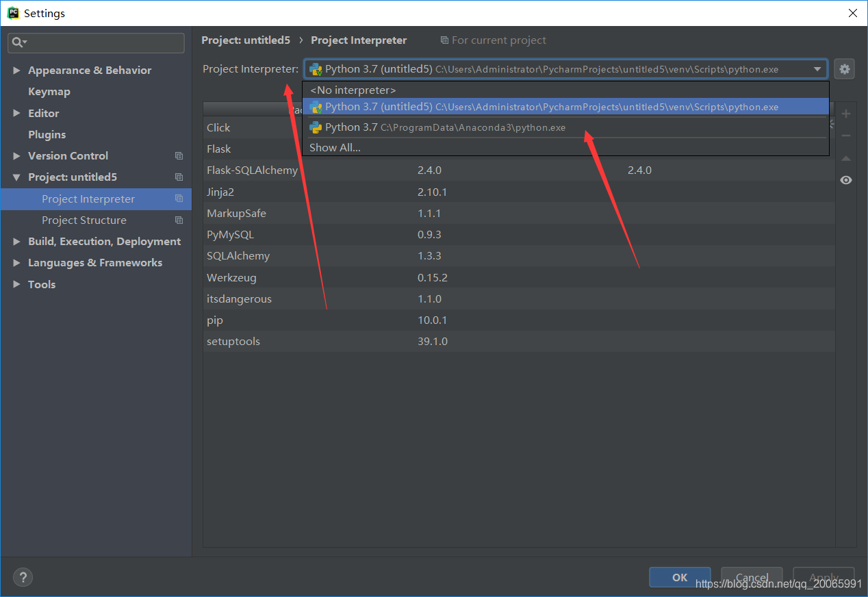Viewport: 868px width, 597px height.
Task: Click the 0.15.2 version cell of Werkzeug
Action: click(432, 277)
